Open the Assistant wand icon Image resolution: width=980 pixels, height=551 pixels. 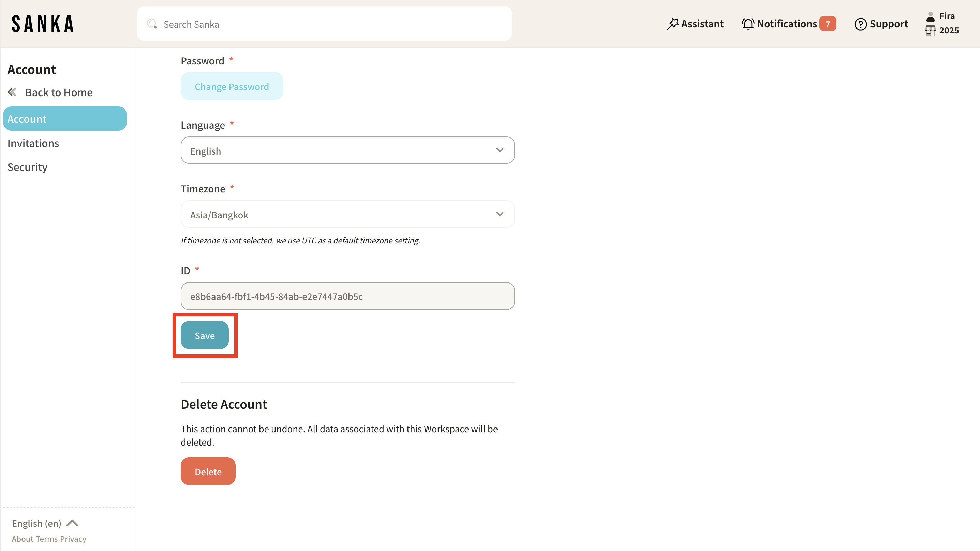click(672, 24)
